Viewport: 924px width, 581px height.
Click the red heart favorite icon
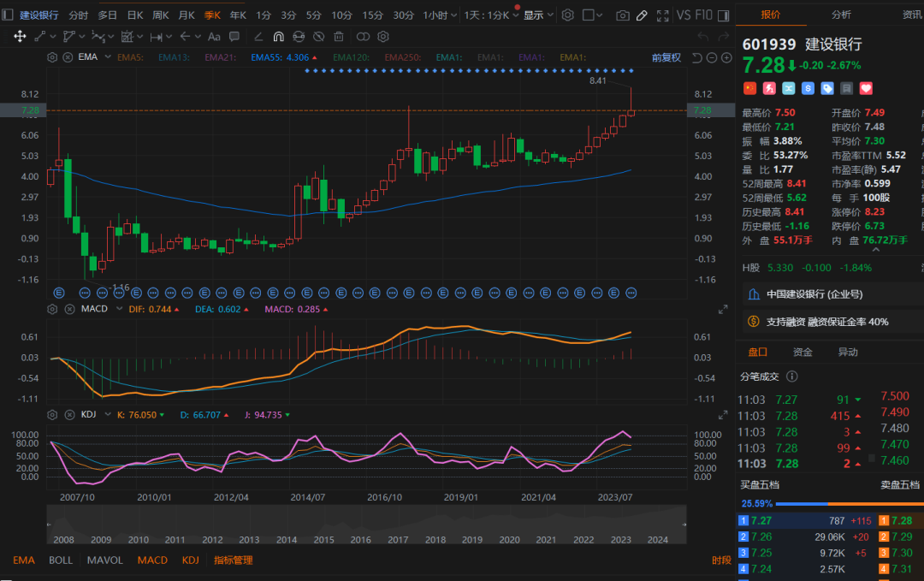[x=866, y=88]
